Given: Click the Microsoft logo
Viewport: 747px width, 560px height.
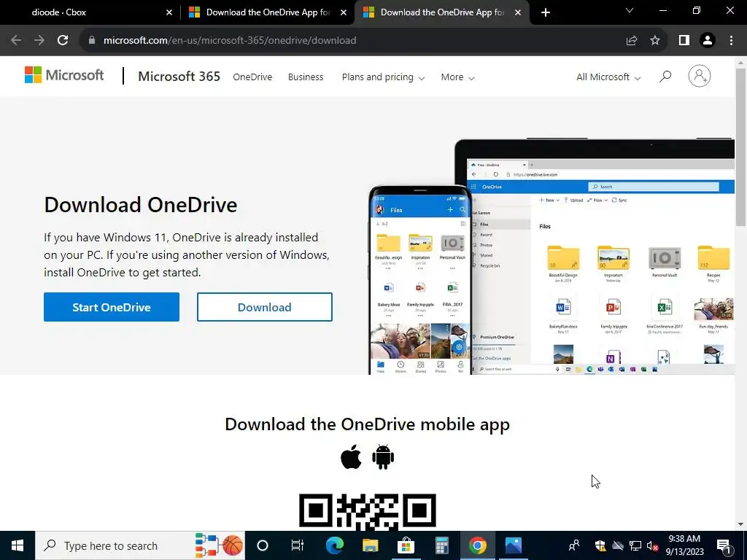Looking at the screenshot, I should [64, 75].
